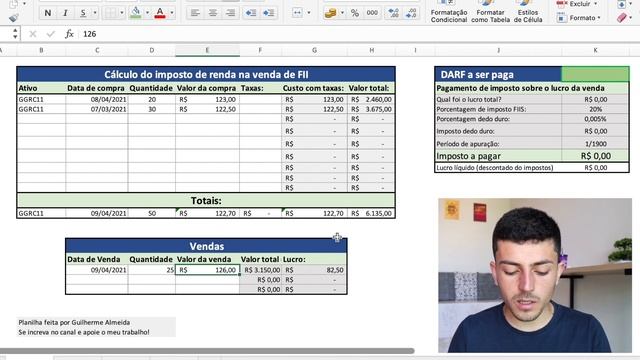640x360 pixels.
Task: Open fill color dropdown arrow
Action: [147, 13]
